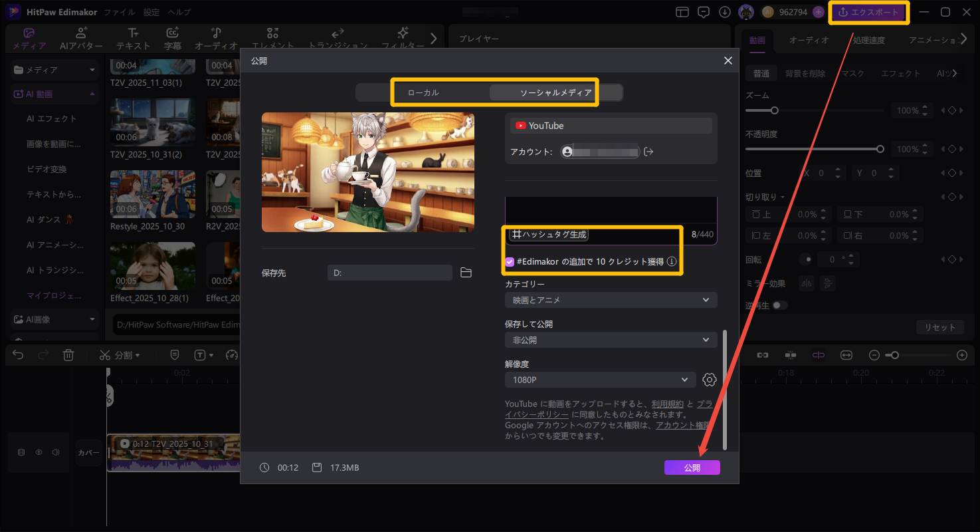Open the カテゴリー dropdown showing 映画とアニメ
Viewport: 980px width, 532px height.
click(x=610, y=300)
